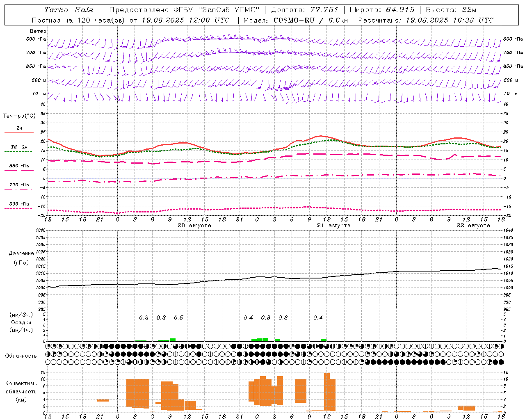Viewport: 525px width, 420px height.
Task: Click the '(мм/3ч.)' precipitation unit label
Action: (21, 315)
